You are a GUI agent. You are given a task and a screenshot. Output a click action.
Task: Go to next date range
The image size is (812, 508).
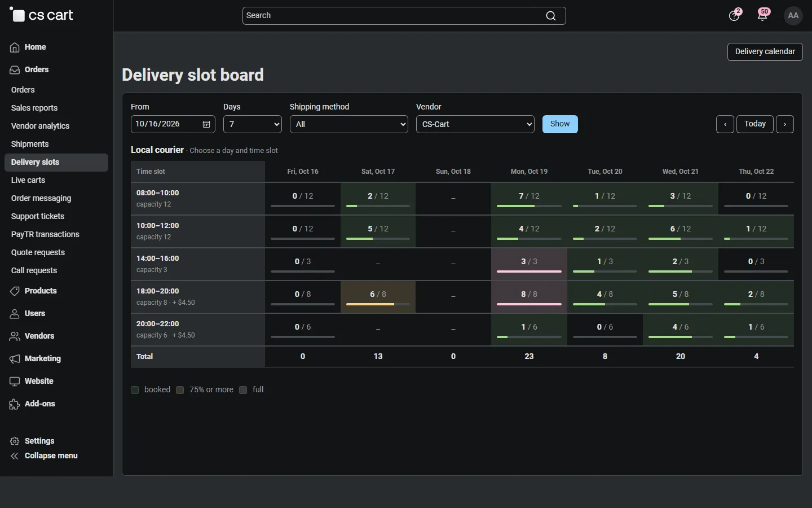click(785, 124)
